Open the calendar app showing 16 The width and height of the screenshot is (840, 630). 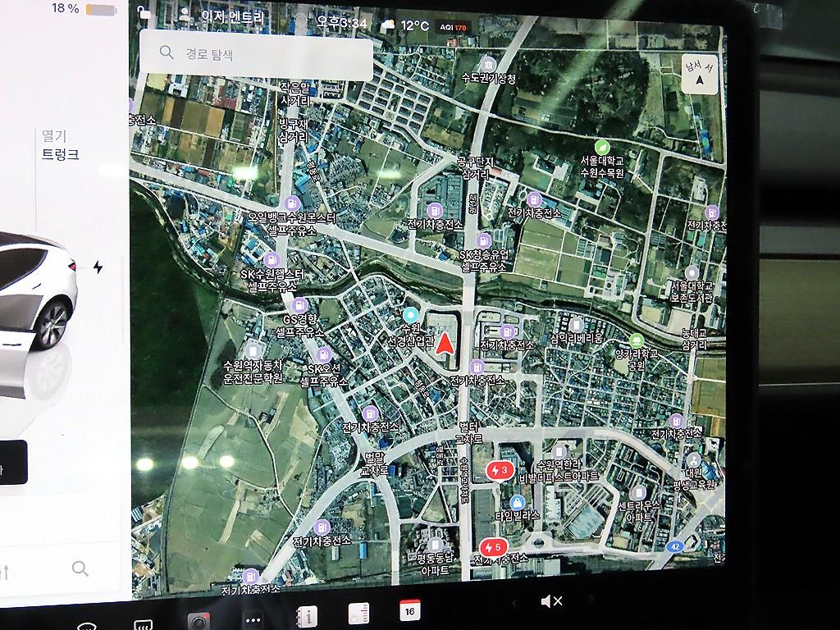[410, 609]
